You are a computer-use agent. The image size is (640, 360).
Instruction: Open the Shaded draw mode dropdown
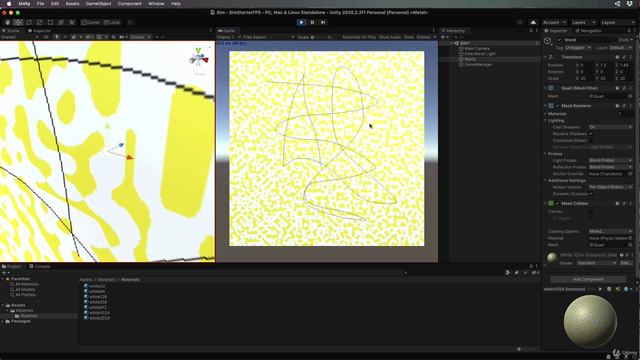pyautogui.click(x=19, y=37)
